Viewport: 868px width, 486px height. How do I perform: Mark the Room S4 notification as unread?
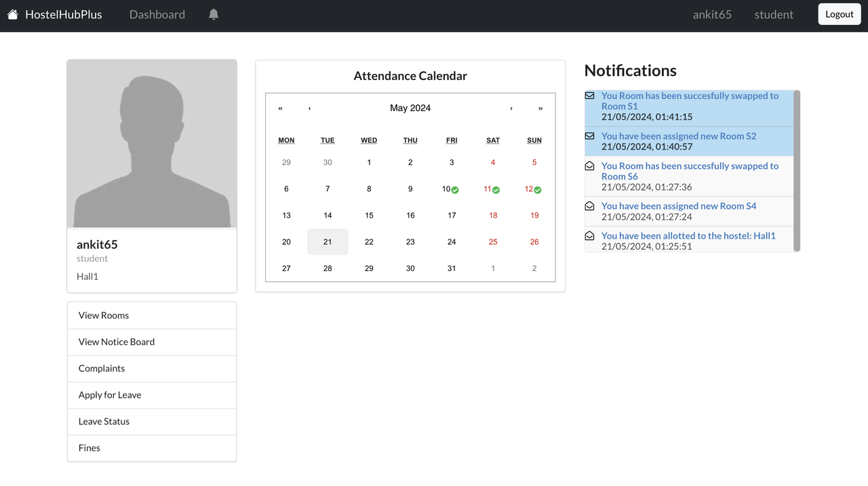[589, 206]
